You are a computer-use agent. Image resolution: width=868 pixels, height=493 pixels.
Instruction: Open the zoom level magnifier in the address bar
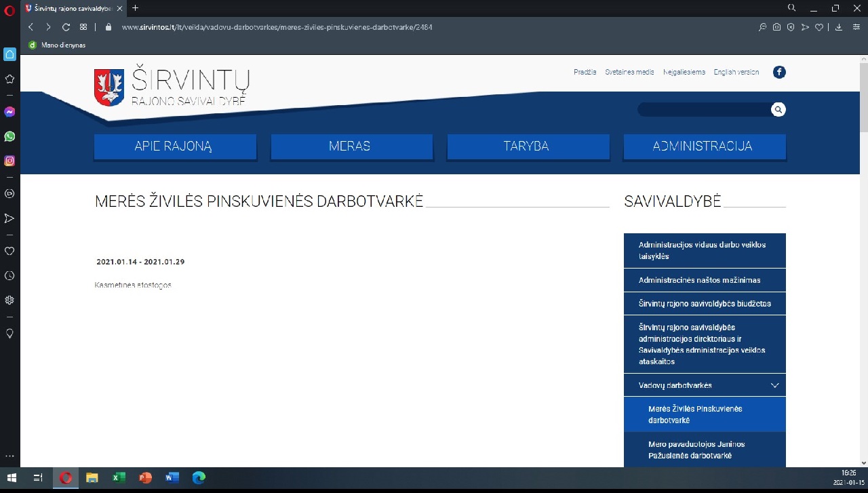pyautogui.click(x=762, y=27)
